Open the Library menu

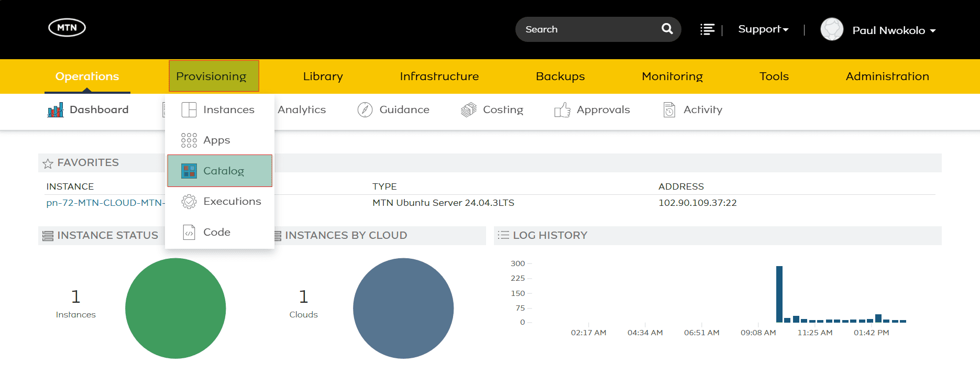pyautogui.click(x=323, y=76)
